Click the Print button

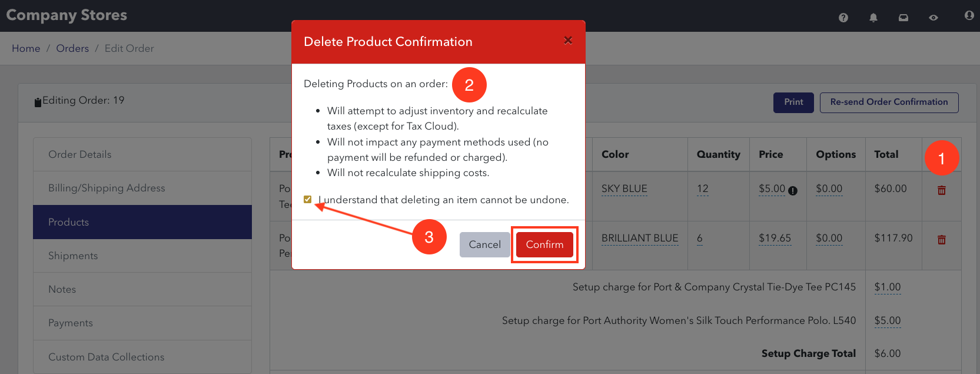click(793, 102)
